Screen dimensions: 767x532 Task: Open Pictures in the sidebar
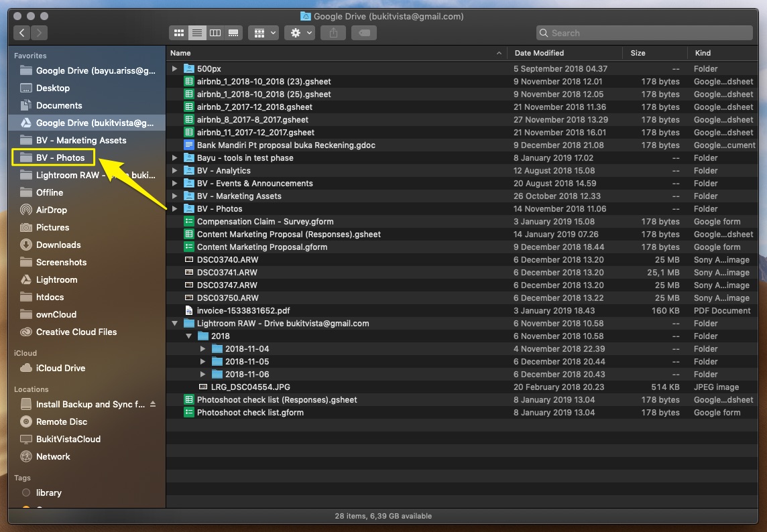point(87,227)
